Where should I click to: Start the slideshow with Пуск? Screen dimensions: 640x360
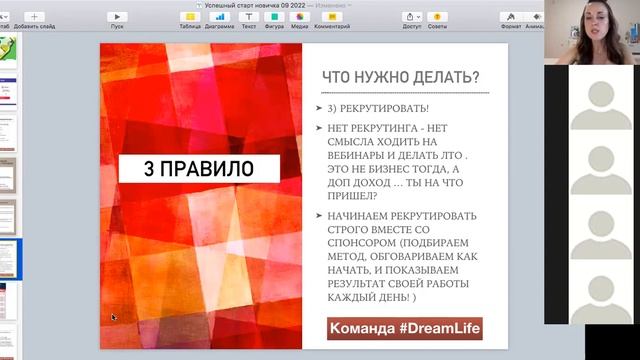point(117,17)
